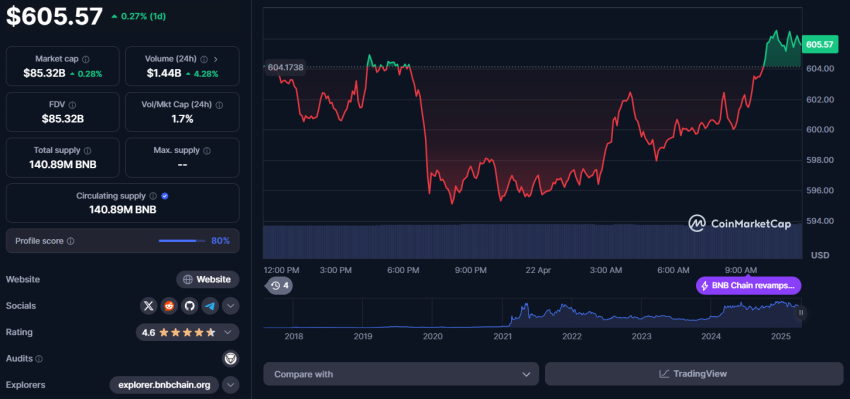Click the volume bars beneath the chart

pyautogui.click(x=532, y=241)
